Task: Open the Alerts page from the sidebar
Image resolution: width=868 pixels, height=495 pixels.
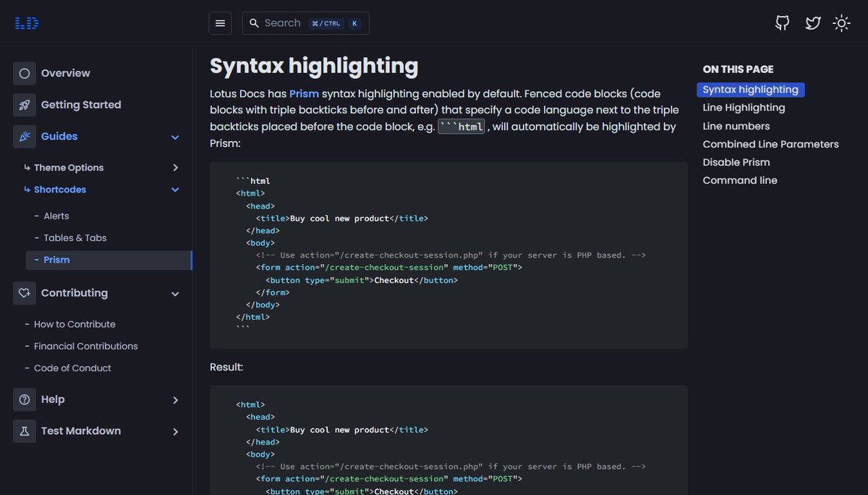Action: pos(57,216)
